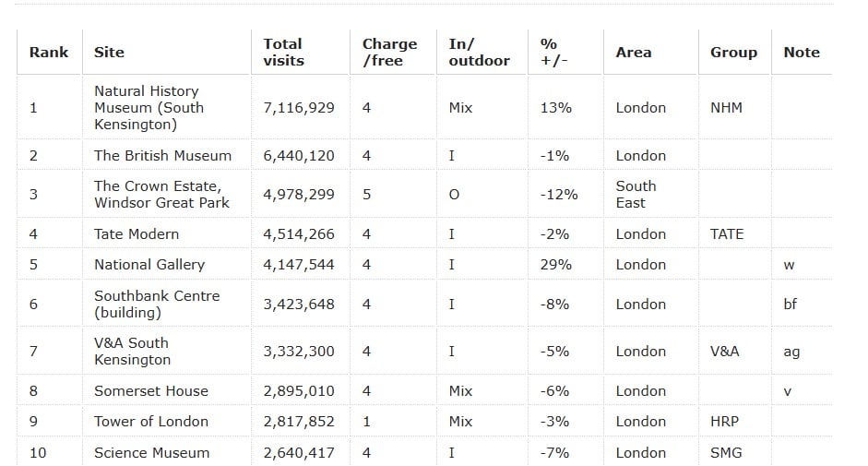The height and width of the screenshot is (466, 868).
Task: Click the Tate Modern row name
Action: 137,233
